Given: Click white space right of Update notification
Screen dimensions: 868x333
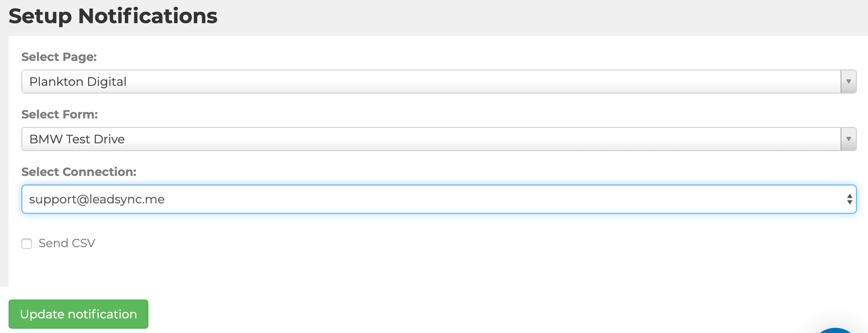Looking at the screenshot, I should (429, 313).
